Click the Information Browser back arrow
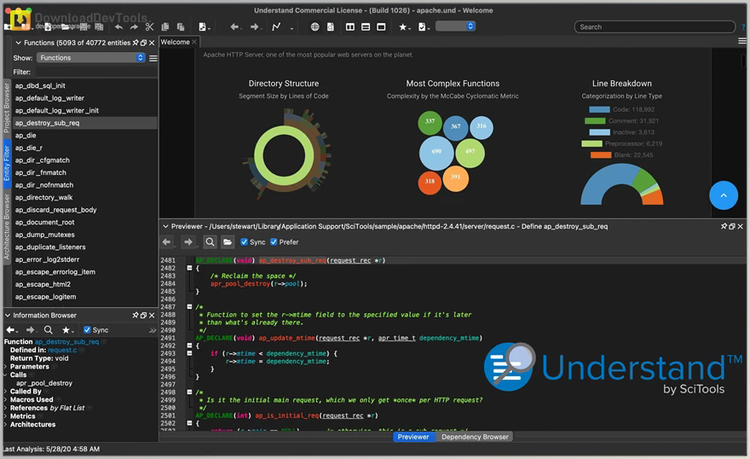Image resolution: width=750 pixels, height=459 pixels. (10, 330)
